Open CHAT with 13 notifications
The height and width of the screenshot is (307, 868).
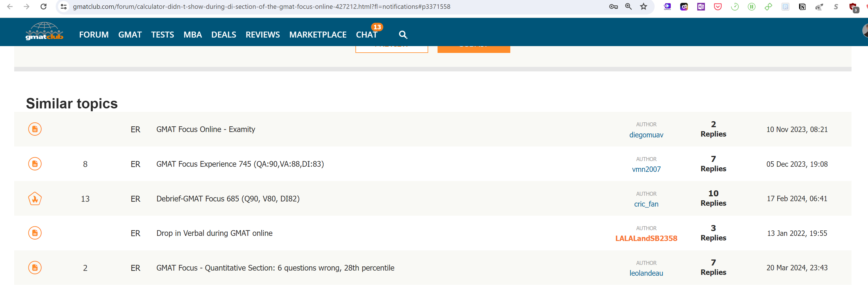[x=366, y=34]
